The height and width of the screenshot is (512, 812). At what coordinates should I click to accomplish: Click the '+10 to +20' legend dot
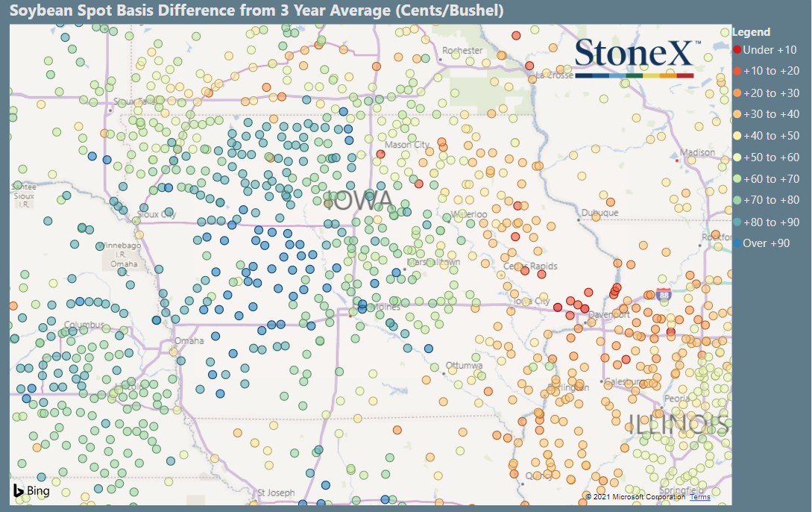pyautogui.click(x=737, y=71)
